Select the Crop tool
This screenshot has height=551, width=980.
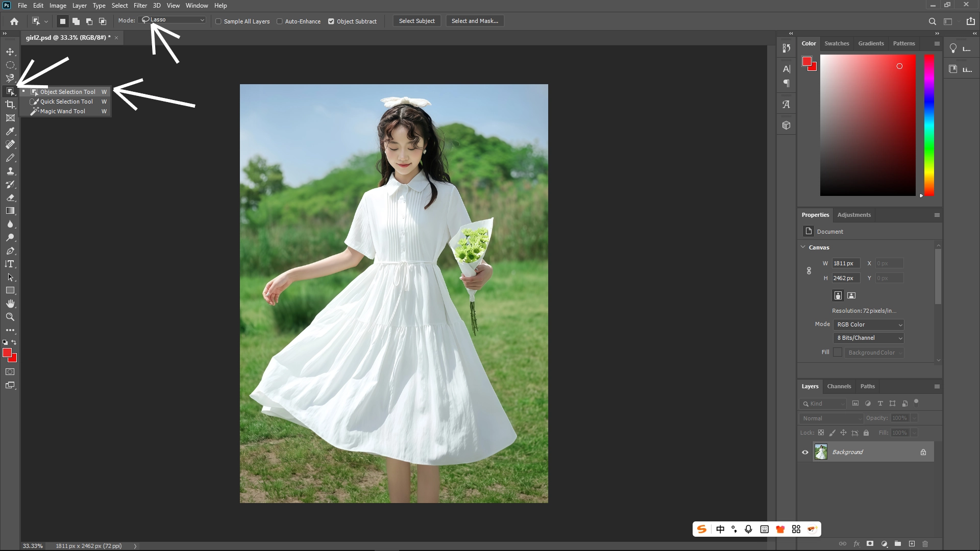pos(10,104)
